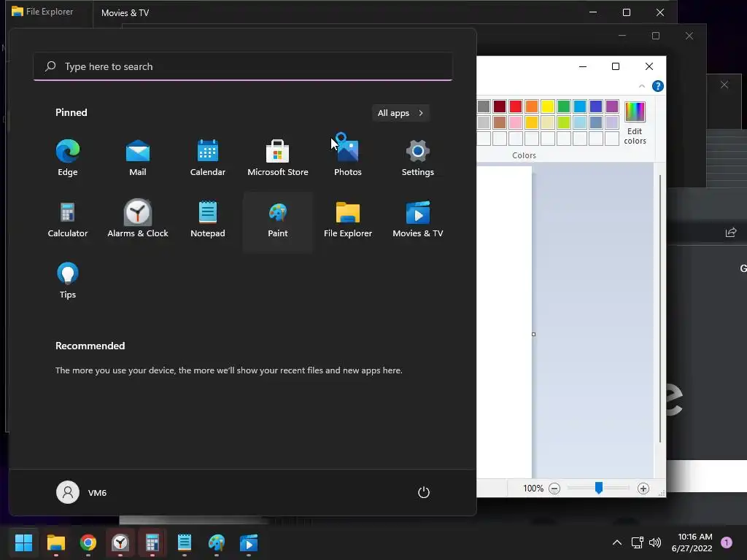The height and width of the screenshot is (560, 747).
Task: Launch Movies & TV pinned app
Action: coord(418,220)
